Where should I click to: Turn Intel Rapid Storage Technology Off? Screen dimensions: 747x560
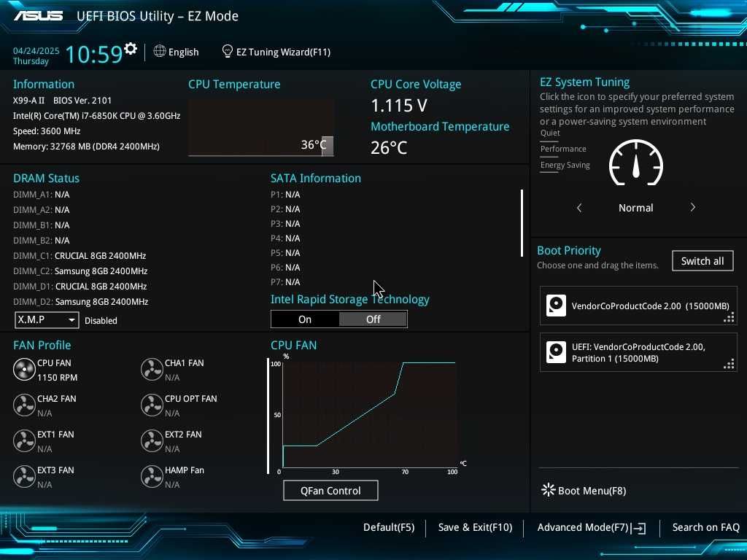tap(373, 319)
